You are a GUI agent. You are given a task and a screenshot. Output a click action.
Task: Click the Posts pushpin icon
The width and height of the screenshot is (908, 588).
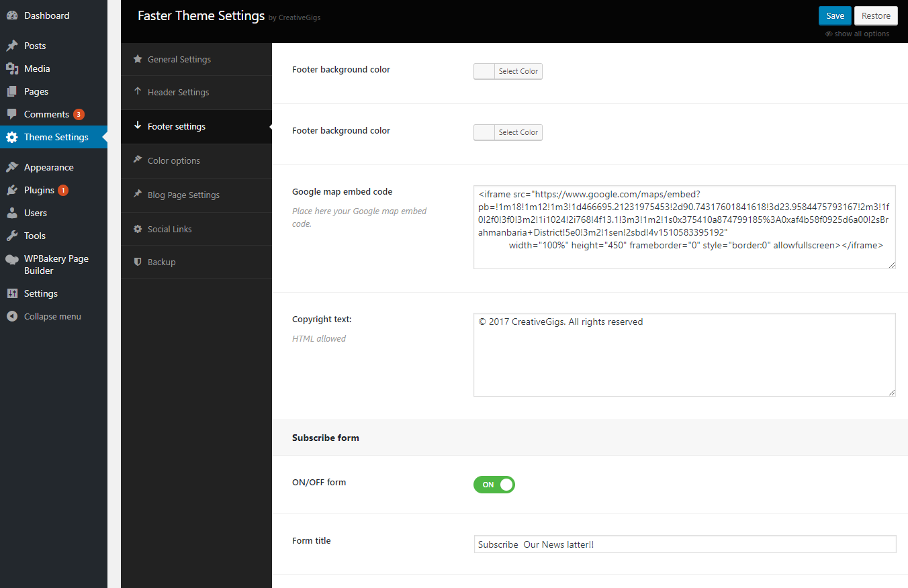point(12,46)
